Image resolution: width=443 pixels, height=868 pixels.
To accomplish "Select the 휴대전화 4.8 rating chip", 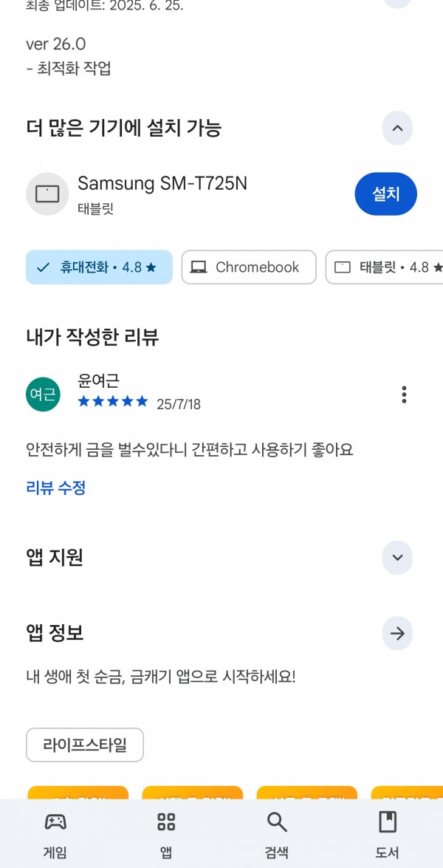I will point(99,267).
